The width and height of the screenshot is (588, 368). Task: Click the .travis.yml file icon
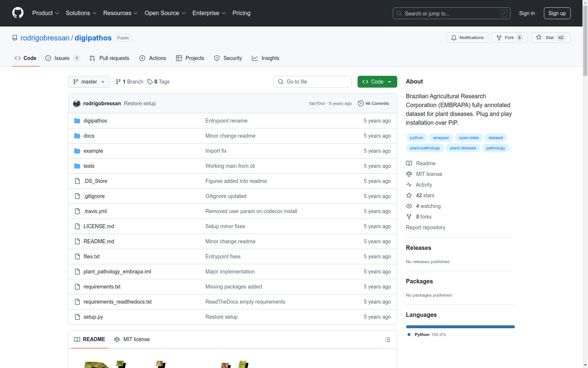(77, 211)
